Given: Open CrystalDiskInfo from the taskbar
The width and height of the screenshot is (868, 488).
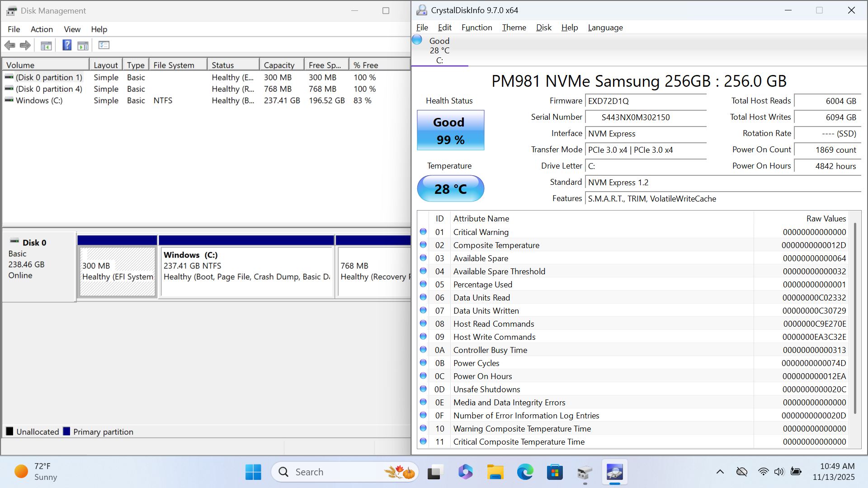Looking at the screenshot, I should tap(614, 472).
